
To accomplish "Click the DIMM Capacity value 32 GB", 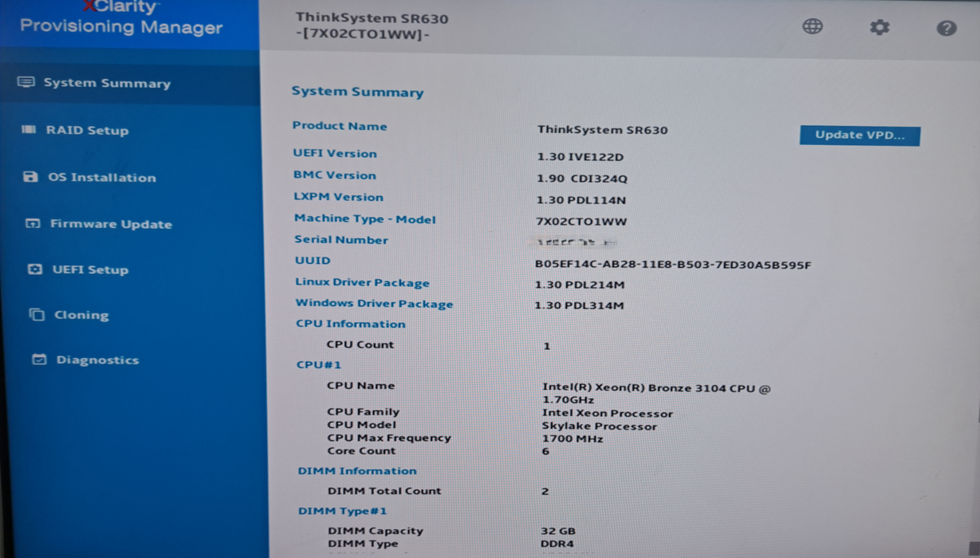I will pos(558,531).
